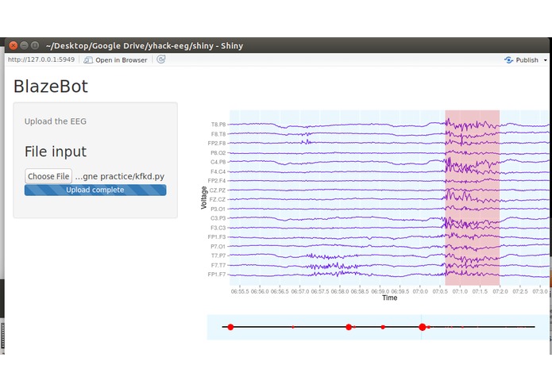Click the FP1.F3 channel label

tap(217, 237)
